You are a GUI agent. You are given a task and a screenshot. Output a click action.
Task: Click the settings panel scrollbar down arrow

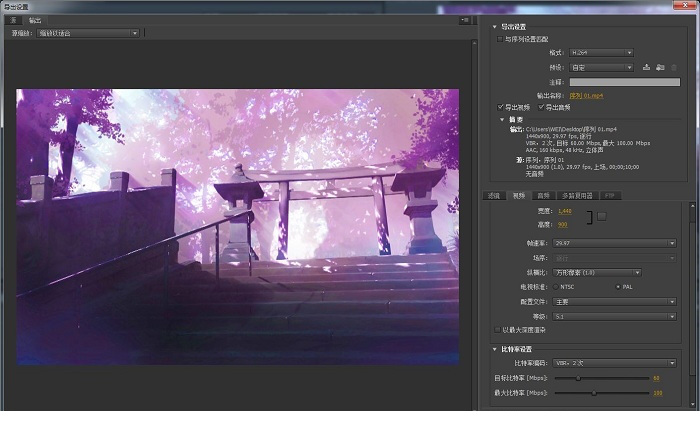(692, 404)
